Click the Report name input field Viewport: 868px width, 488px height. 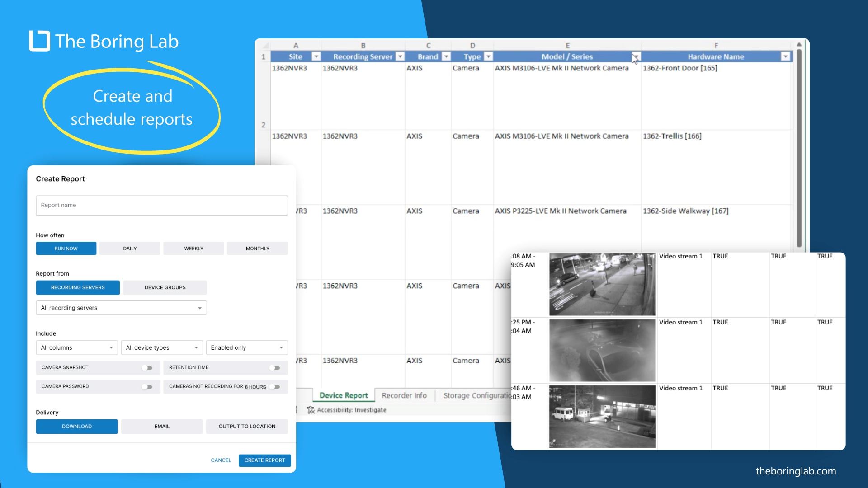tap(162, 205)
